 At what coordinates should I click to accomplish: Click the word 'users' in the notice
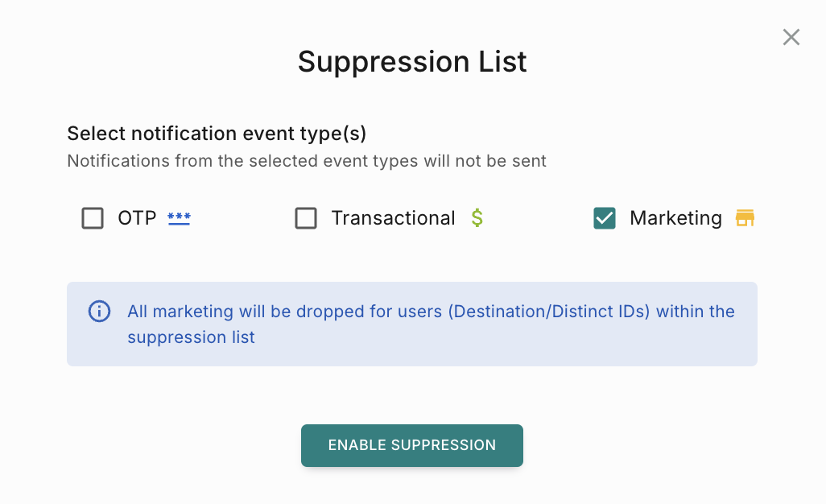pyautogui.click(x=420, y=312)
